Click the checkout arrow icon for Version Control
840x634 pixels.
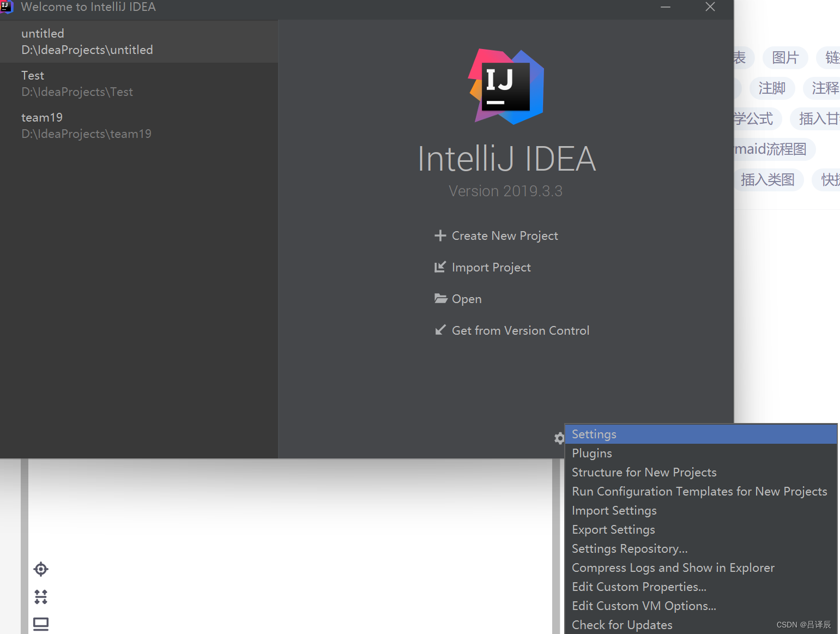pyautogui.click(x=440, y=330)
